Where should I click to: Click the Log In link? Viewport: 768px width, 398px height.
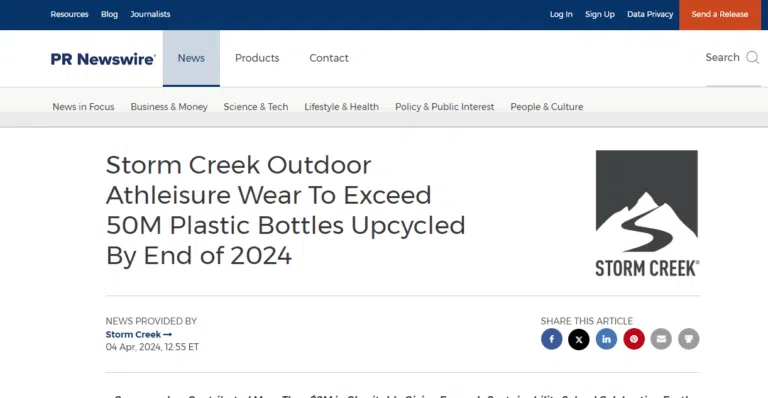point(561,14)
